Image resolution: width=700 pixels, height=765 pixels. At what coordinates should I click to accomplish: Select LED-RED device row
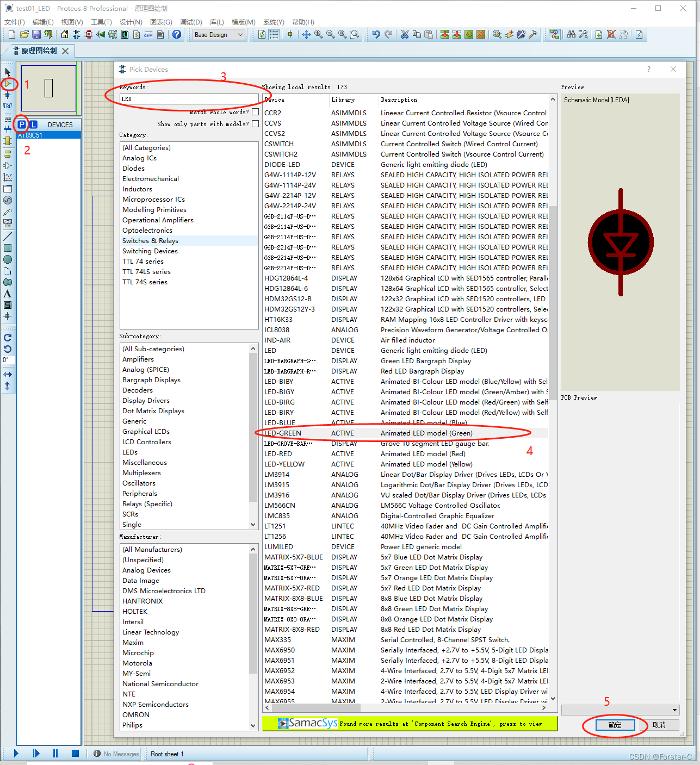pyautogui.click(x=405, y=454)
